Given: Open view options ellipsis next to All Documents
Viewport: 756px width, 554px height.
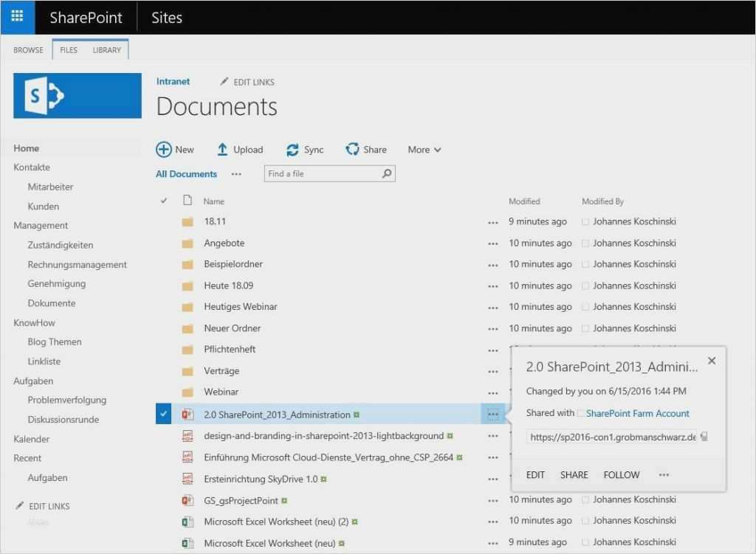Looking at the screenshot, I should (236, 174).
